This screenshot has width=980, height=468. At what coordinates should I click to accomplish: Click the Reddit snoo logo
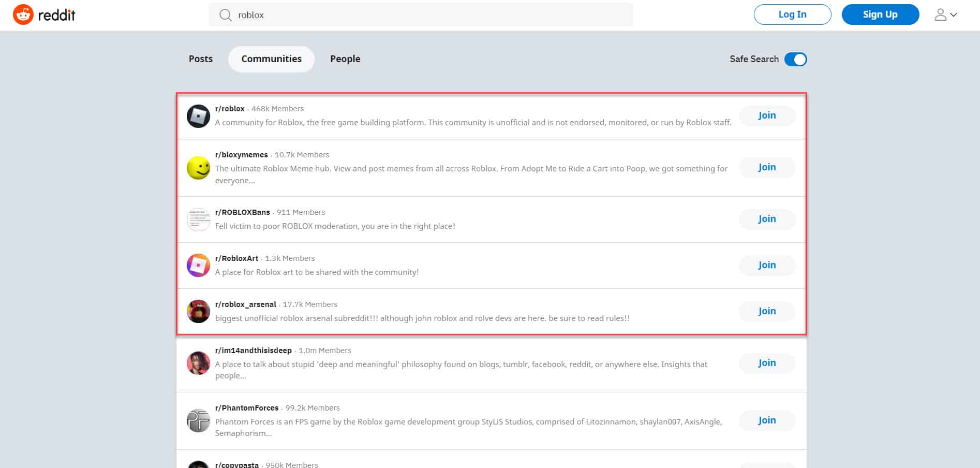23,14
